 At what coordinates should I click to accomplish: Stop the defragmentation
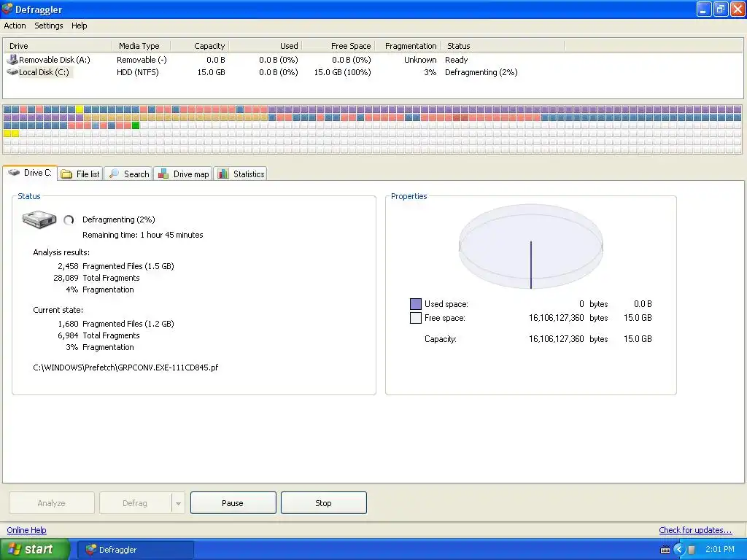click(323, 503)
